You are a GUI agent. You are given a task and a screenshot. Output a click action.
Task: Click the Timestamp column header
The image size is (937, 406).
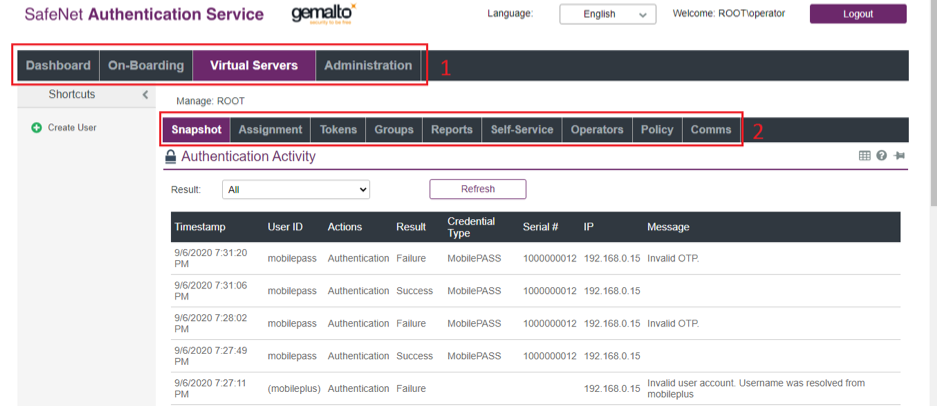click(200, 227)
